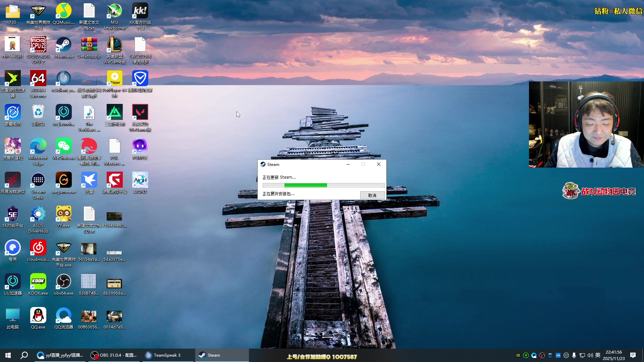Click the Steam update progress bar
This screenshot has width=644, height=362.
[323, 185]
